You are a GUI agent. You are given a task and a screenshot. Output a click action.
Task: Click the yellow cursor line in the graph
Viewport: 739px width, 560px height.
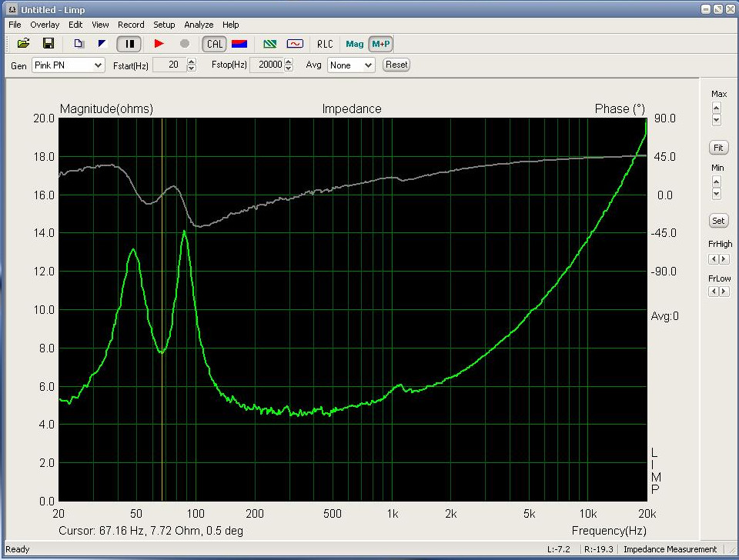pos(162,309)
